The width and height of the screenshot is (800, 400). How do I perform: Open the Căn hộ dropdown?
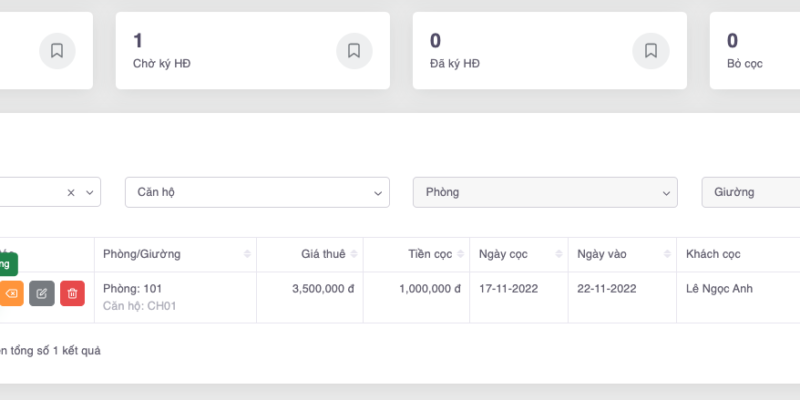257,192
